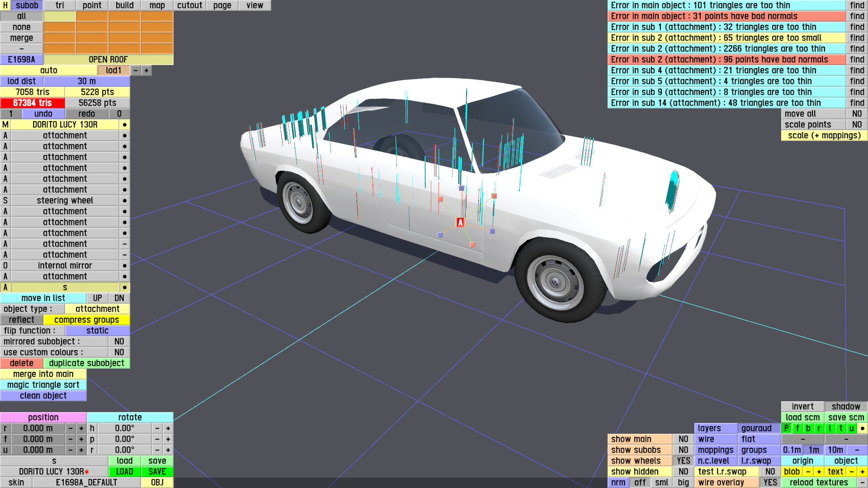Click the red attachment origin marker 'A' in viewport
This screenshot has height=488, width=868.
pos(460,222)
